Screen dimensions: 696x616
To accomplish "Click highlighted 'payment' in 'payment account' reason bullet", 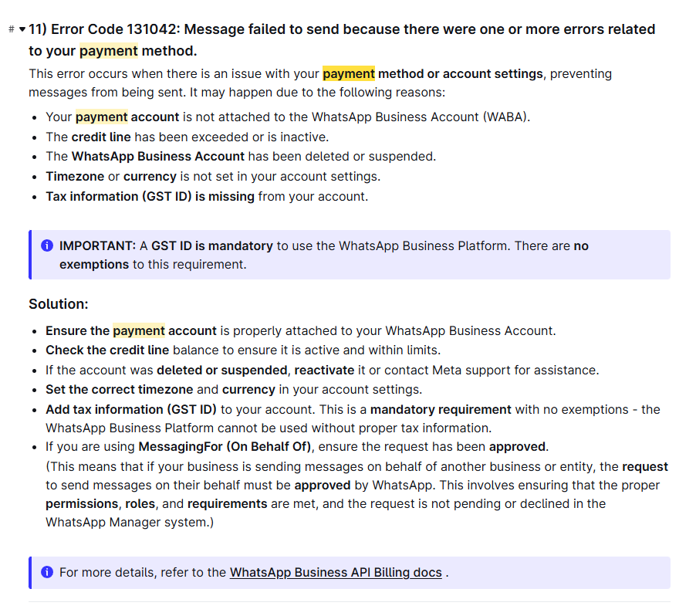I will pos(102,117).
